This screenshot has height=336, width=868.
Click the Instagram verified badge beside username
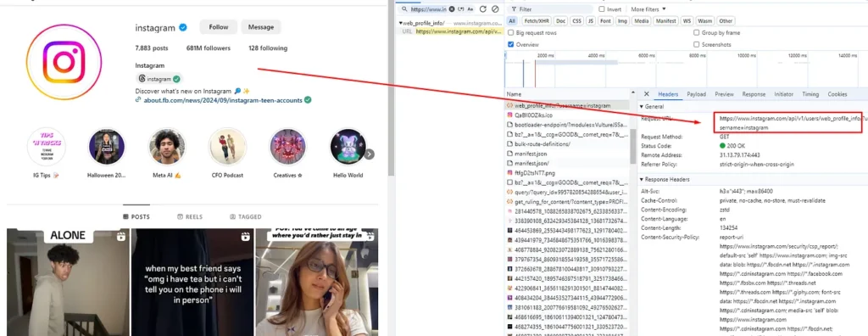[182, 27]
